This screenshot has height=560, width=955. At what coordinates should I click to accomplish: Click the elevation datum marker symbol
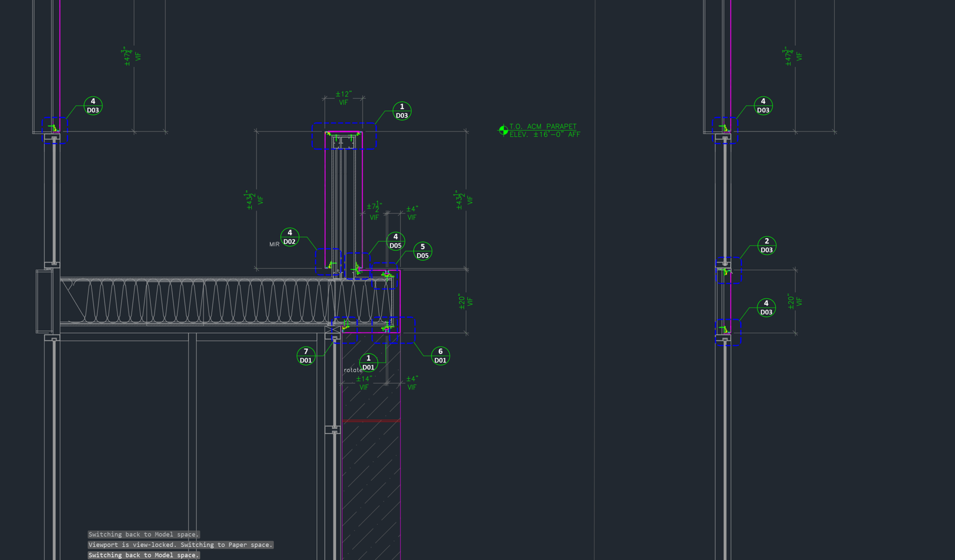click(x=503, y=130)
